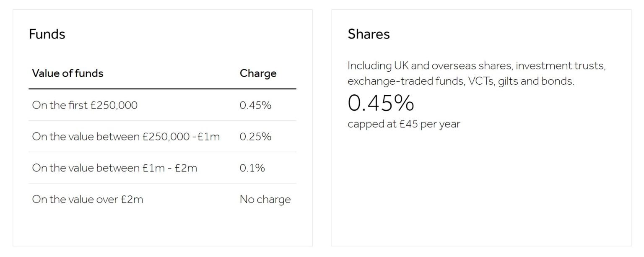Click the 0.1% charge value
The image size is (644, 257).
(252, 168)
